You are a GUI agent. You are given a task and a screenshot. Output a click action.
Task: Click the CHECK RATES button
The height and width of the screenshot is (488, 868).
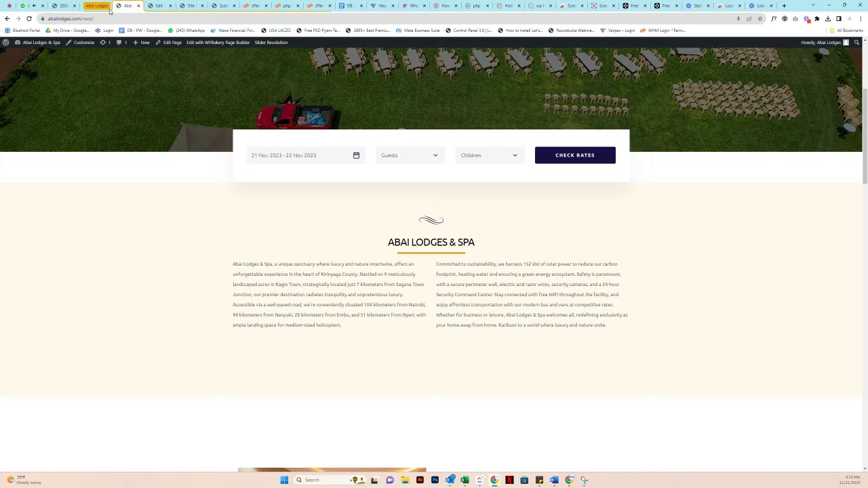point(575,155)
